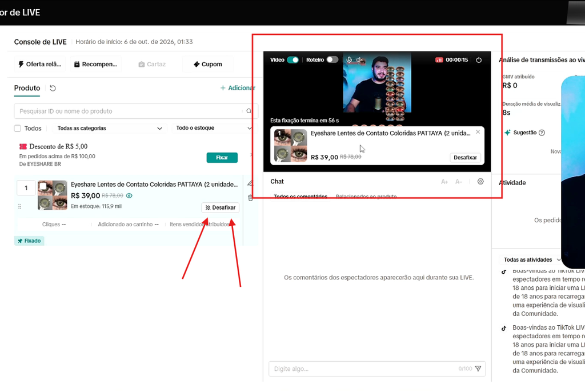Click the 00:00:15 live timer
585x392 pixels.
(456, 60)
